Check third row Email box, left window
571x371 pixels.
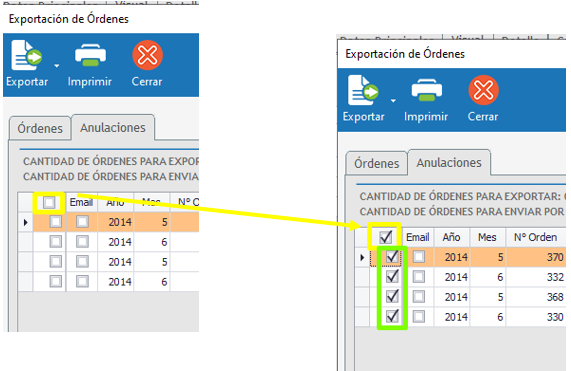(82, 261)
